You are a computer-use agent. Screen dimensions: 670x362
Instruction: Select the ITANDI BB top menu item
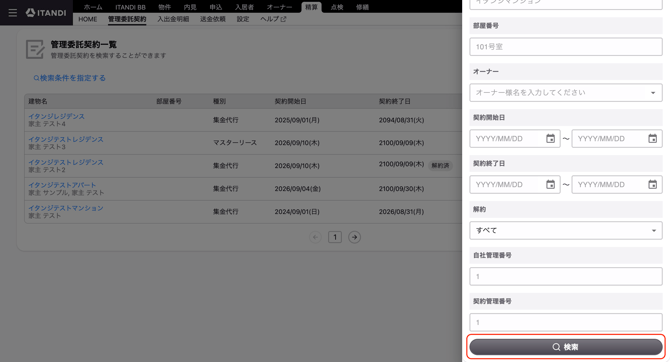[130, 7]
